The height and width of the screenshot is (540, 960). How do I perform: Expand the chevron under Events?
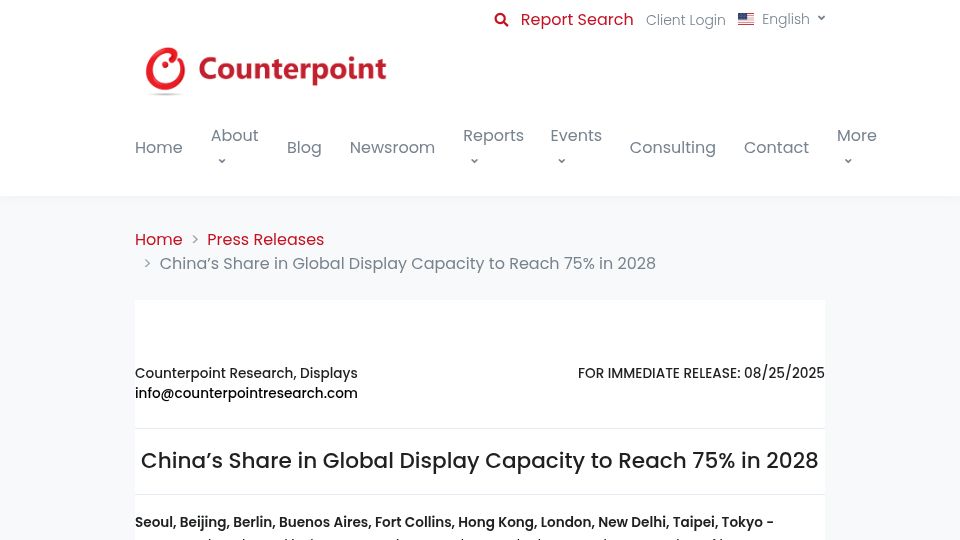click(x=561, y=161)
